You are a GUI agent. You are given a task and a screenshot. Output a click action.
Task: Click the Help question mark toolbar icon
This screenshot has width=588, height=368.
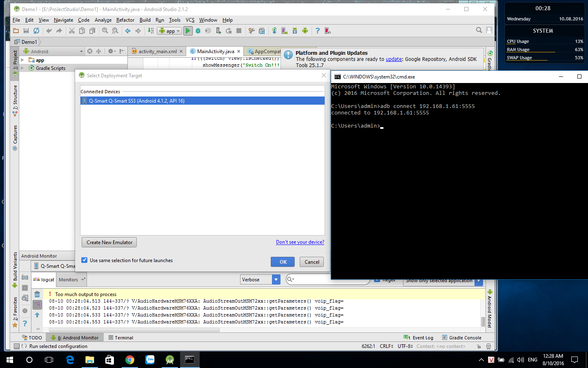pyautogui.click(x=318, y=31)
